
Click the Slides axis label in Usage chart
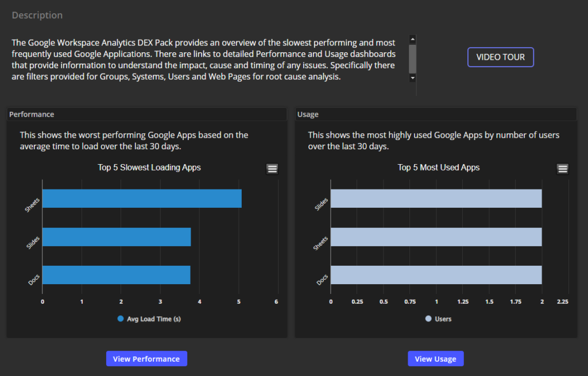[322, 204]
